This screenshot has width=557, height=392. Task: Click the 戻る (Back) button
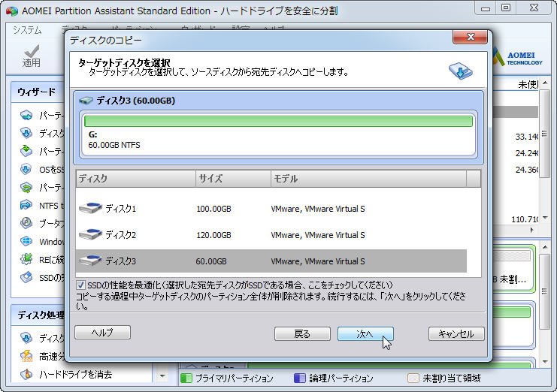(302, 334)
